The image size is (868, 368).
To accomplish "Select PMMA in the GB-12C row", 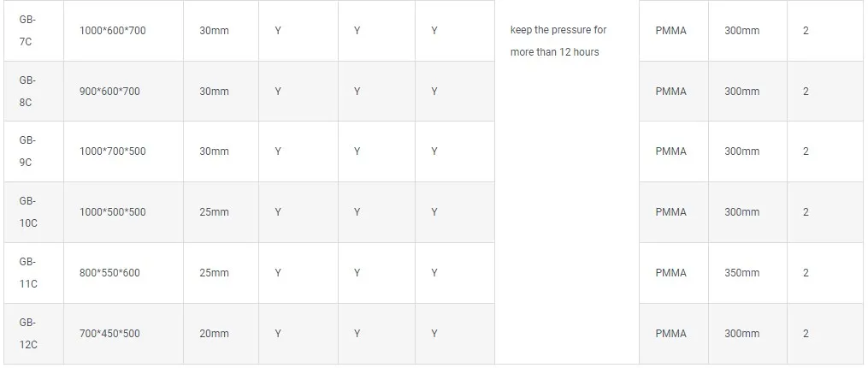I will (670, 333).
